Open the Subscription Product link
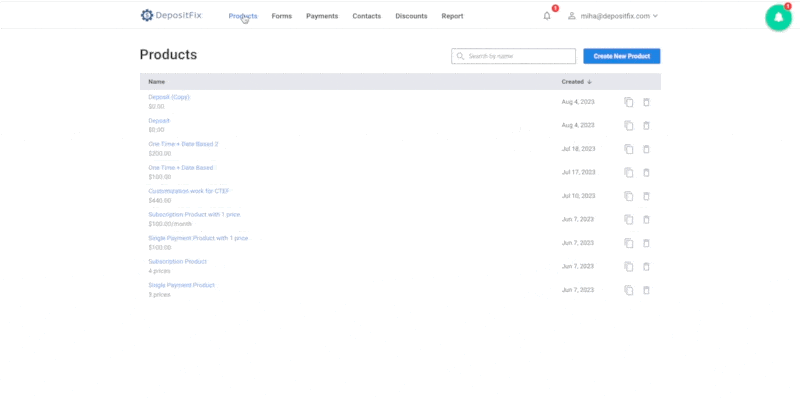800x398 pixels. 178,261
